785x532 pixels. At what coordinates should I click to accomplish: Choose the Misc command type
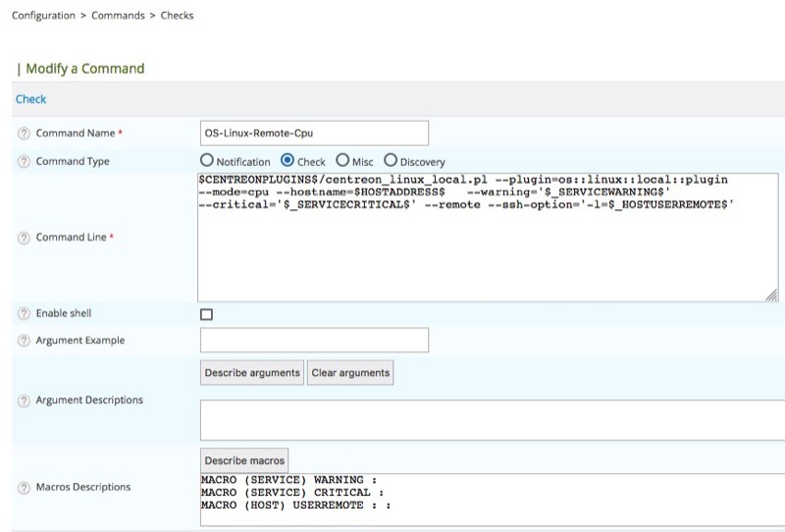[x=342, y=161]
